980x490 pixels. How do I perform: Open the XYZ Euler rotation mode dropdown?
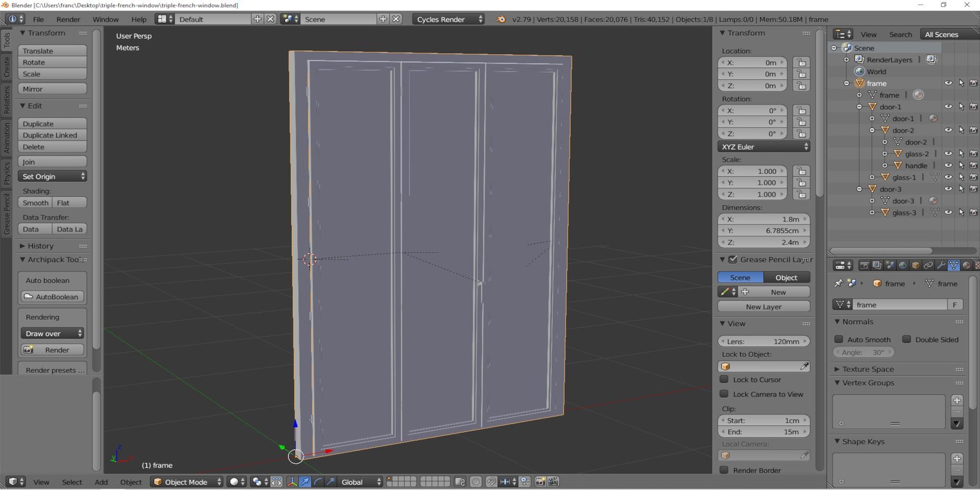pos(764,146)
